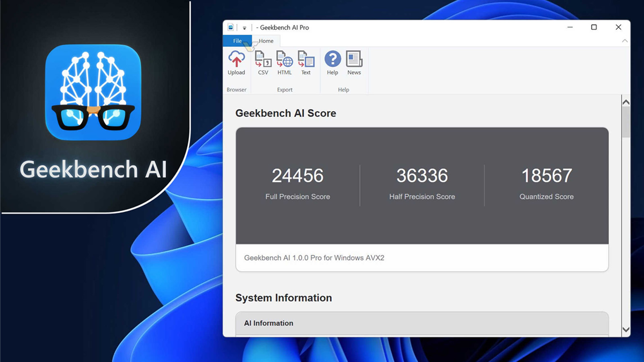This screenshot has width=644, height=362.
Task: Click the vertical scrollbar thumb
Action: click(626, 123)
